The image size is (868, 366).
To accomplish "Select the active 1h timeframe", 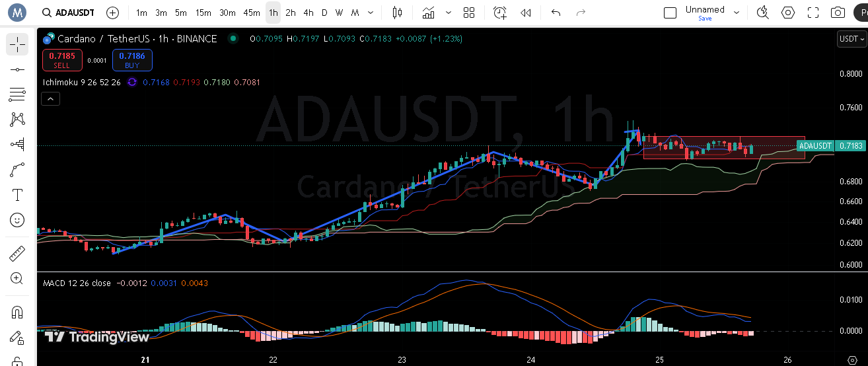I will pyautogui.click(x=273, y=13).
